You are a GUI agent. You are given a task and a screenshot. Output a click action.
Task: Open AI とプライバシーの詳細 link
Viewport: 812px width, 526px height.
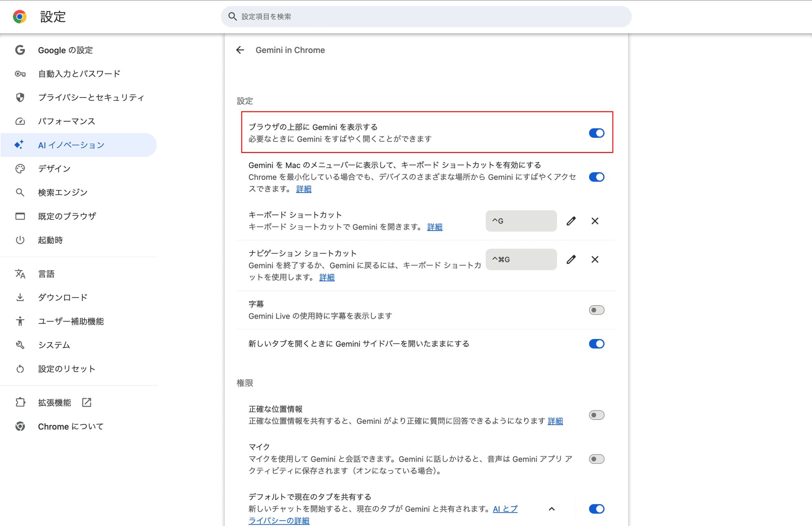point(505,509)
